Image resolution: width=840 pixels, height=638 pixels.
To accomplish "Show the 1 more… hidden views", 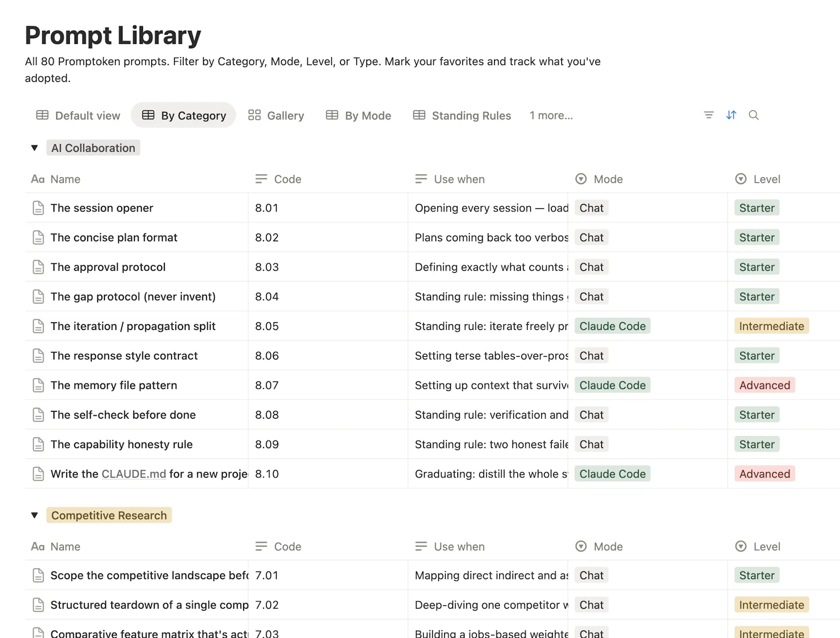I will [x=551, y=115].
